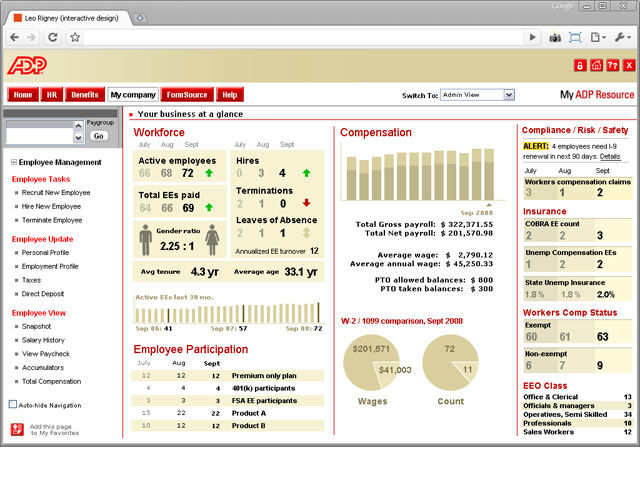Click Terminate Employee link

tap(52, 220)
